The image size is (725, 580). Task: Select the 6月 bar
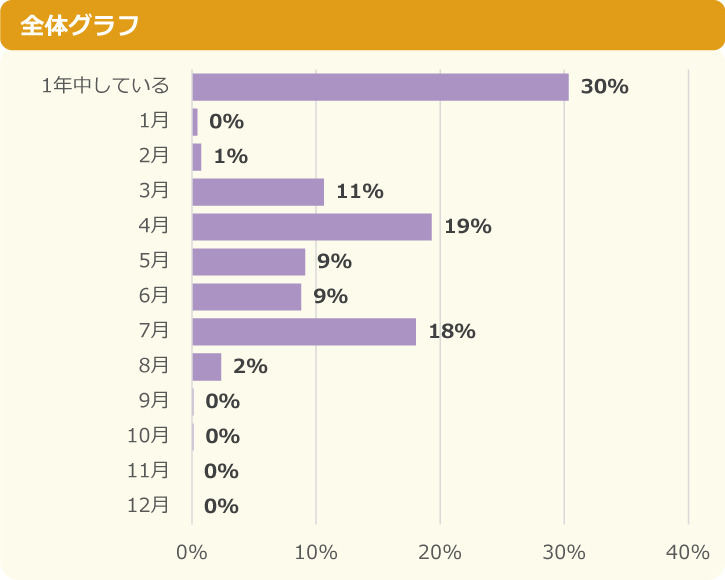[x=247, y=297]
